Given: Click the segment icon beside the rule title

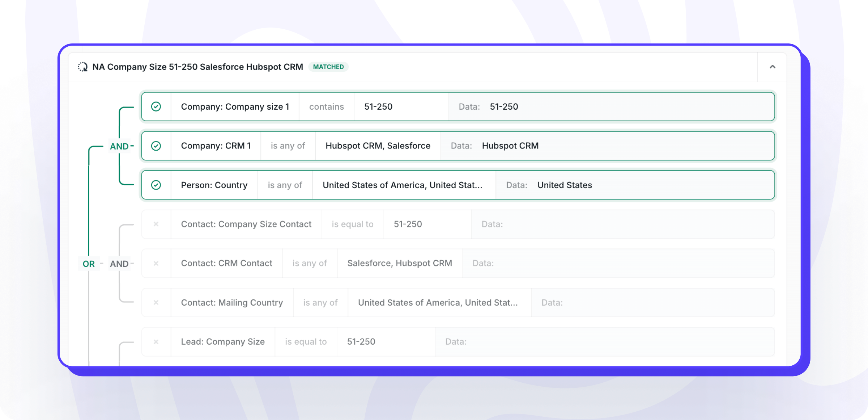Looking at the screenshot, I should click(x=83, y=67).
